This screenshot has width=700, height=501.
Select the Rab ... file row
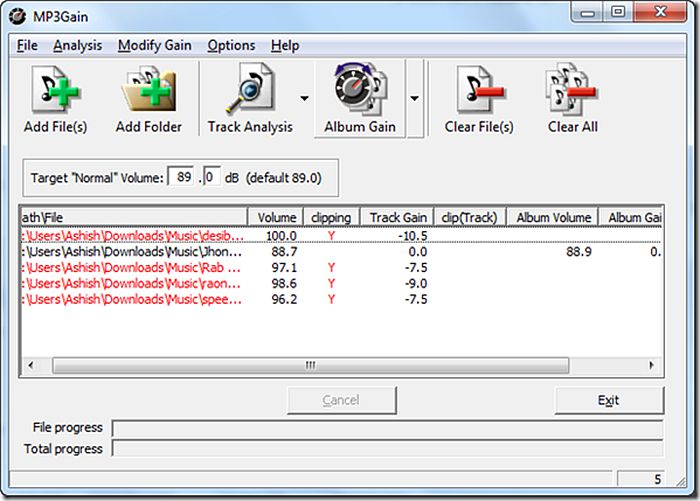tap(342, 268)
